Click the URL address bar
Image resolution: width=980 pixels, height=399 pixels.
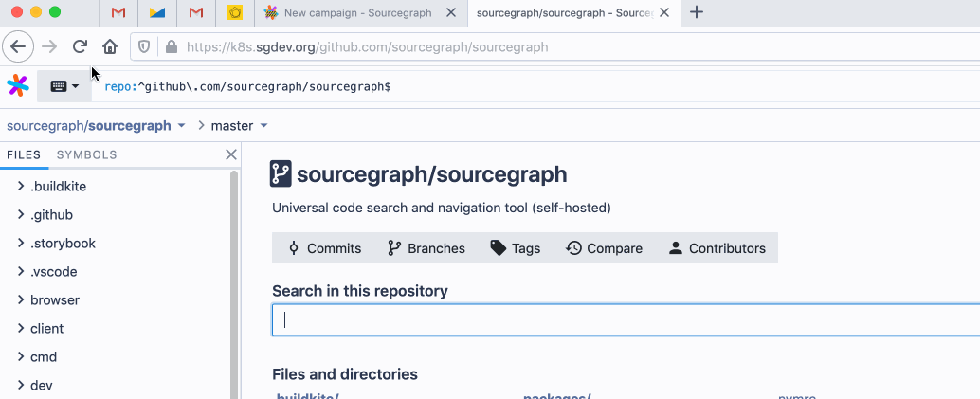click(x=555, y=46)
